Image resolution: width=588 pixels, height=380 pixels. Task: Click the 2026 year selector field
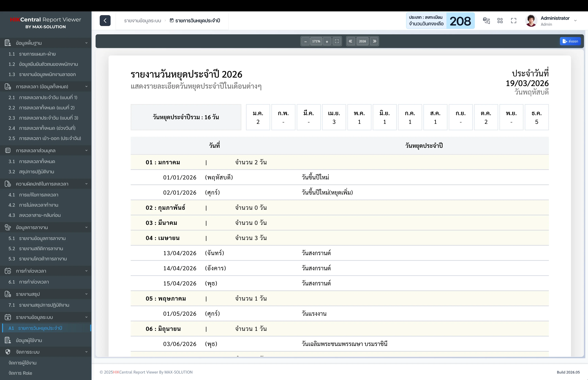click(x=362, y=41)
